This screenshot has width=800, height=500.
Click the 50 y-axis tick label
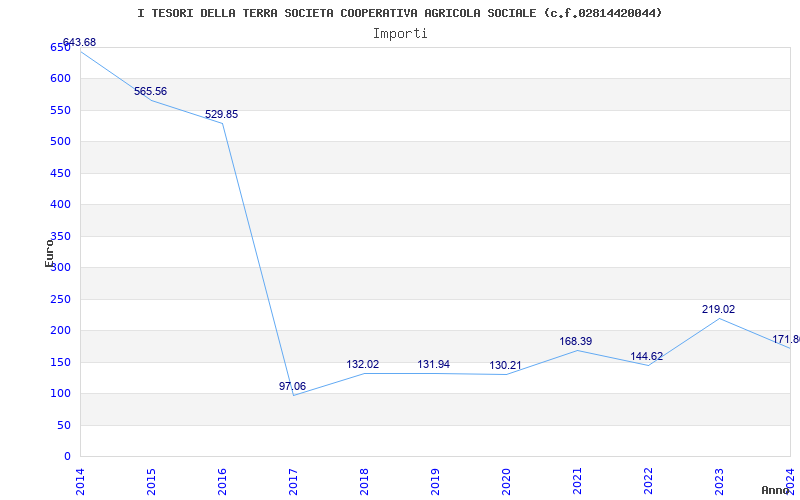tap(63, 426)
